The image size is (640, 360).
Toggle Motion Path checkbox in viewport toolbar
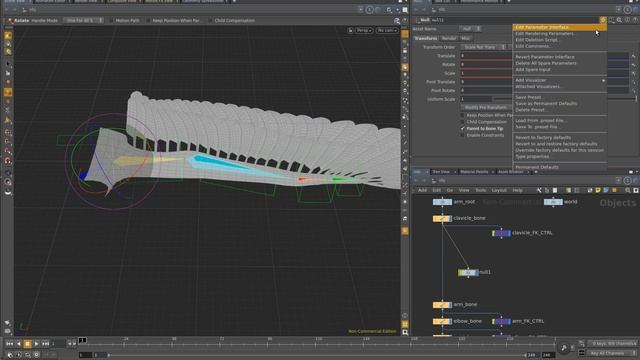tap(111, 20)
